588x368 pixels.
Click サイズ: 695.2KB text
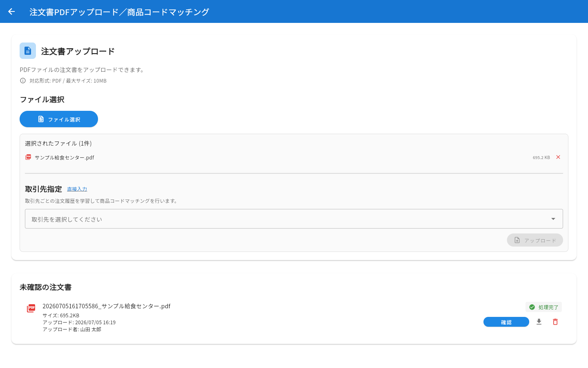point(61,315)
